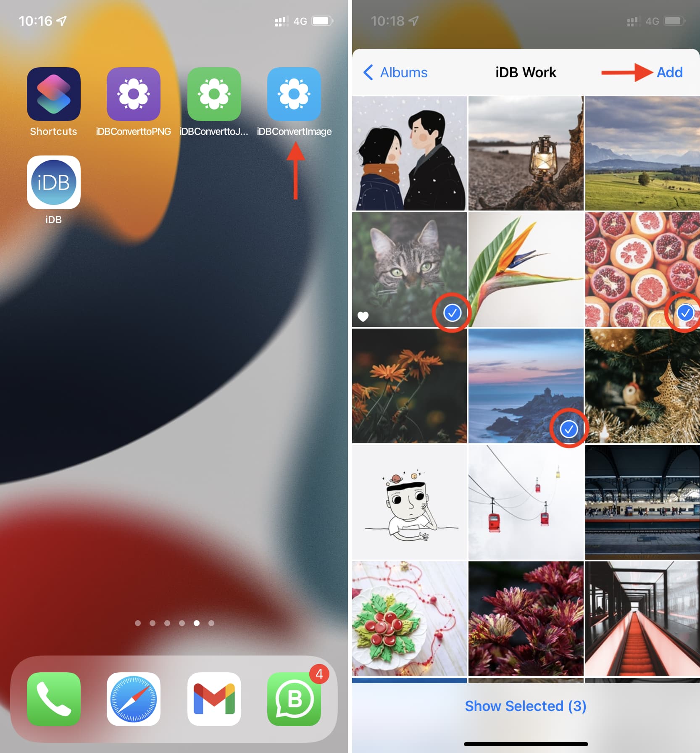The height and width of the screenshot is (753, 700).
Task: Tap the blue iDBConvertImage shortcut icon
Action: (x=294, y=94)
